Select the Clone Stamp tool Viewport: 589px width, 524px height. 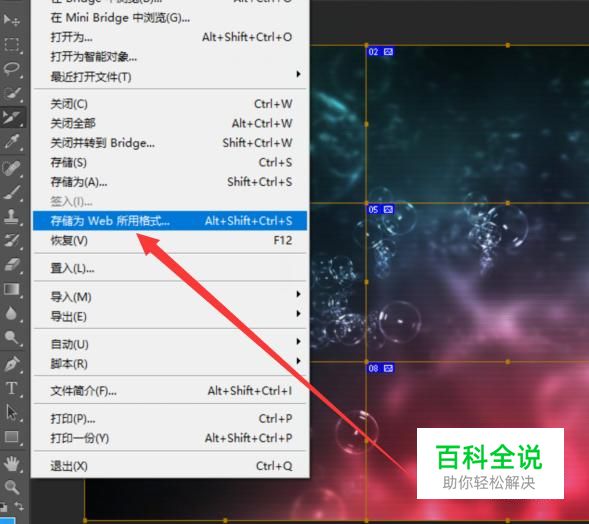12,216
